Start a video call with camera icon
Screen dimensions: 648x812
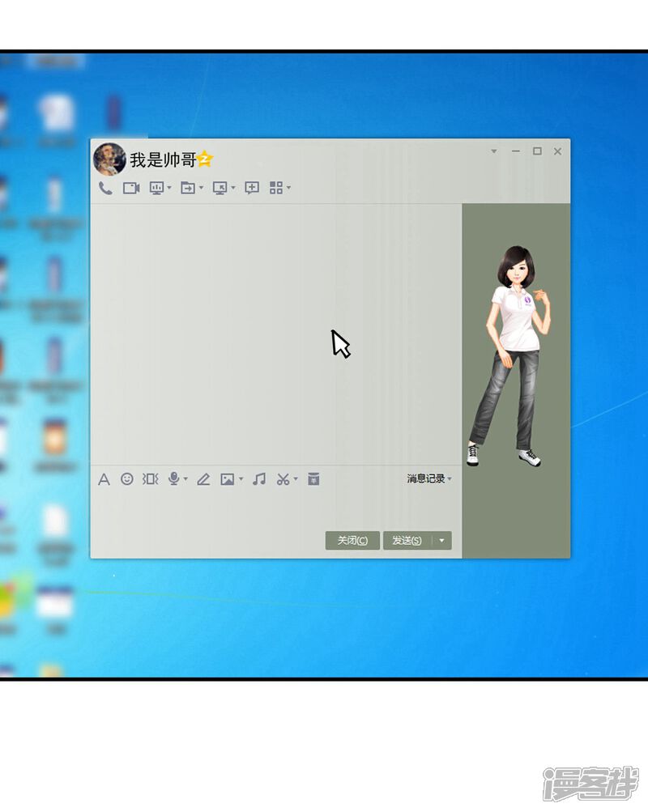[131, 188]
